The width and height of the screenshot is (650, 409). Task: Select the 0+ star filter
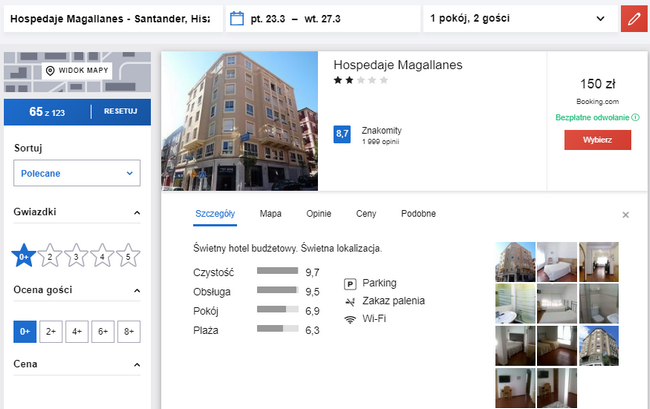24,256
